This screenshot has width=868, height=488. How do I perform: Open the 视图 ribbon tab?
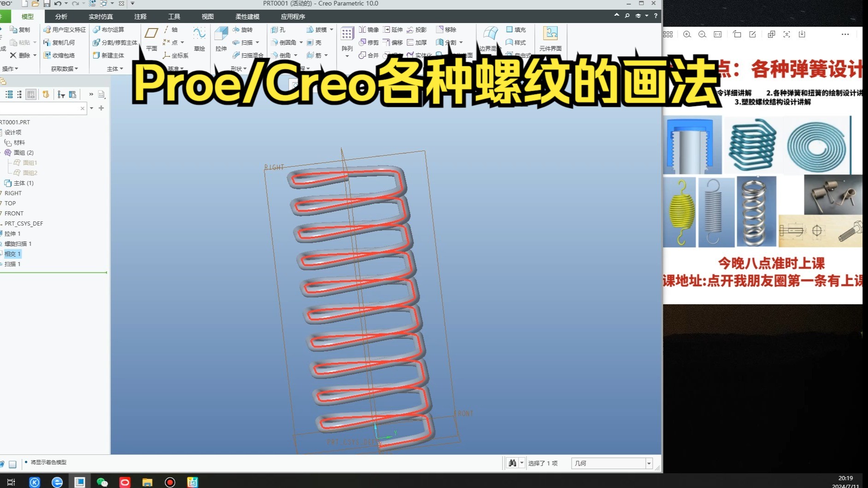pyautogui.click(x=207, y=16)
